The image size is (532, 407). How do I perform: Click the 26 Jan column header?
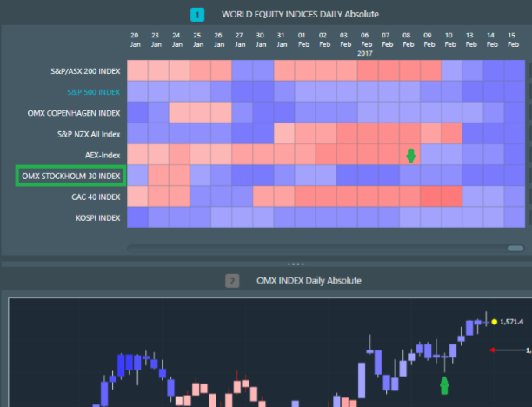[218, 40]
